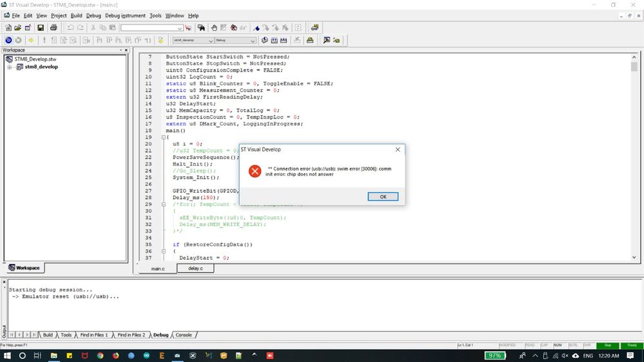Click the editor vertical scrollbar thumb
Screen dimensions: 644x362
tap(634, 66)
